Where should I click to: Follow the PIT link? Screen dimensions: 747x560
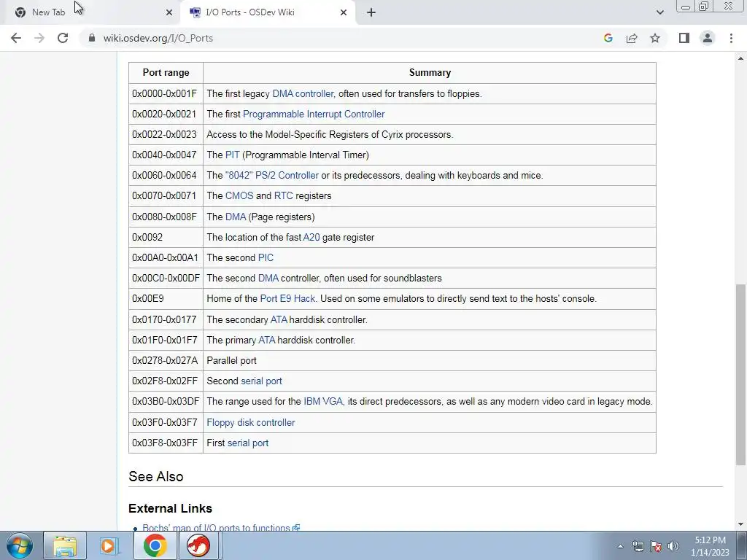click(233, 155)
